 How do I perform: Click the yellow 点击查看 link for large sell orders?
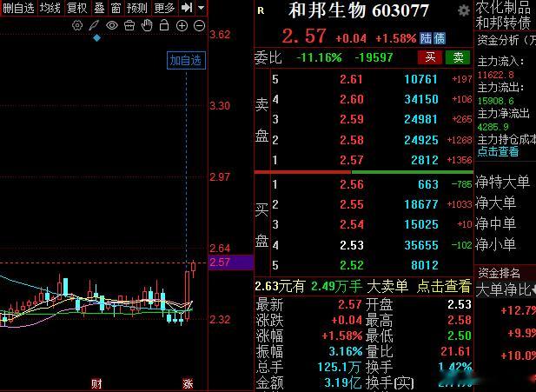444,286
